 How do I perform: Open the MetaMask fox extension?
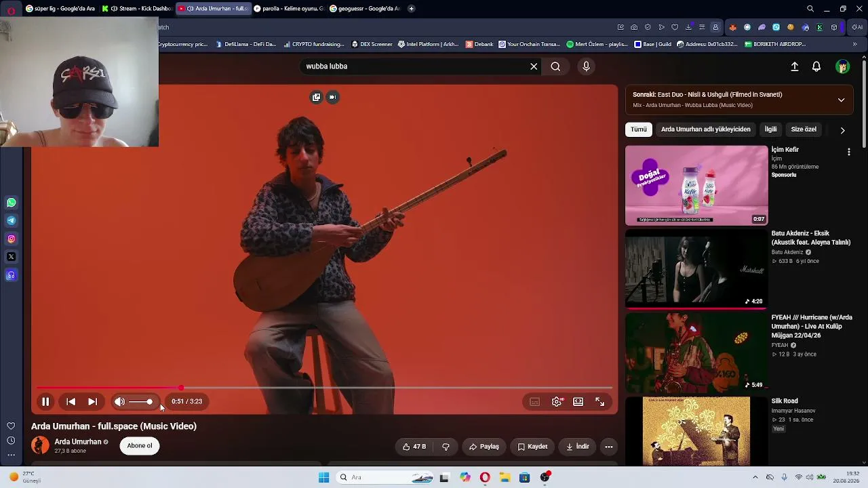[732, 27]
